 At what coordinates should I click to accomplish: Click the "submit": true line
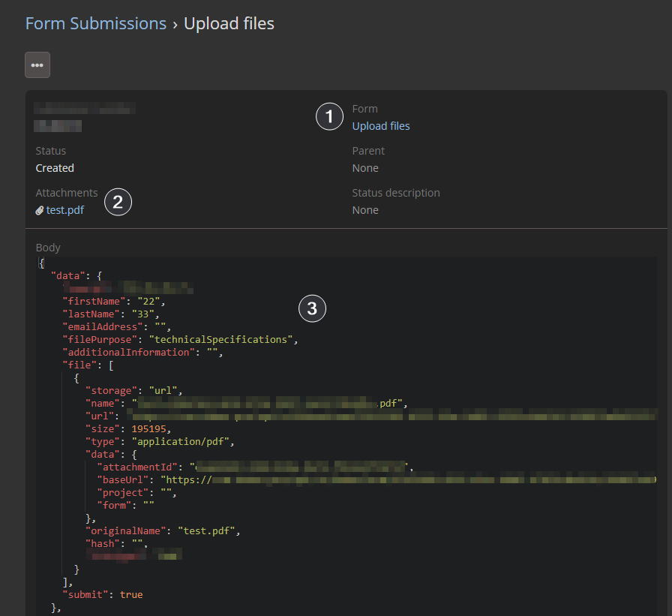103,594
